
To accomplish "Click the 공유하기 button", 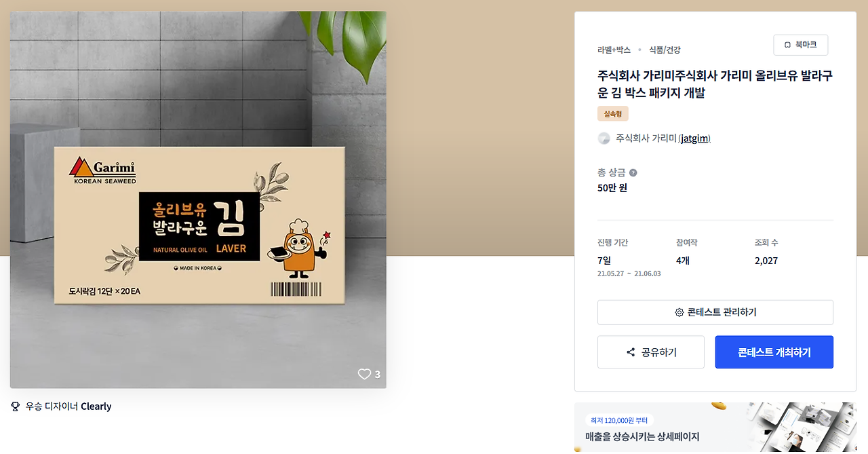I will tap(651, 352).
